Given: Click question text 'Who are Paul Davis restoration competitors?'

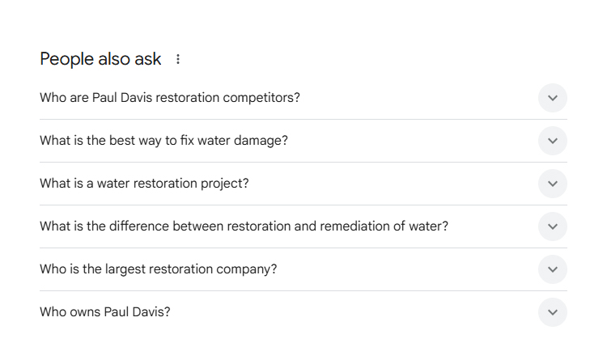Looking at the screenshot, I should 170,98.
